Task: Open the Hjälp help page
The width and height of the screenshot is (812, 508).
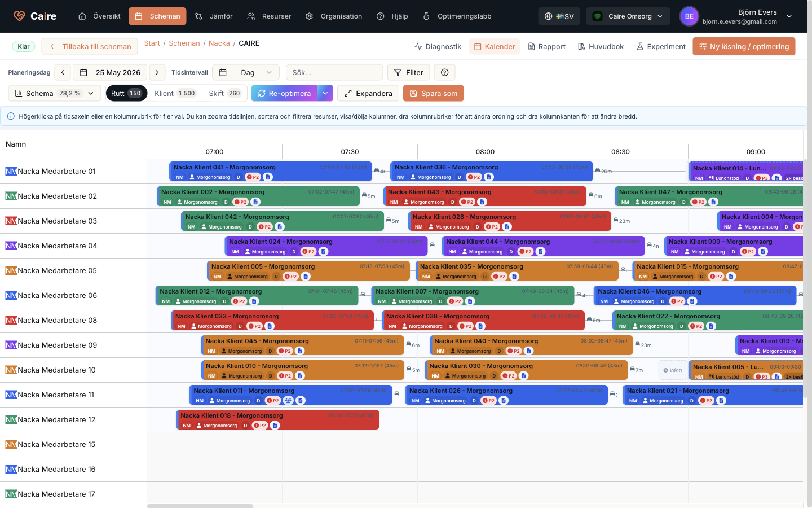Action: 392,16
